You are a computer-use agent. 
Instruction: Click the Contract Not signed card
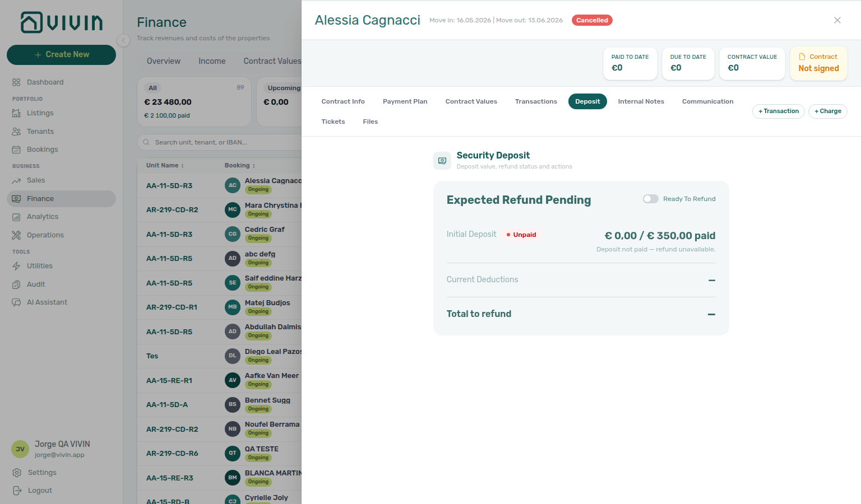point(818,63)
